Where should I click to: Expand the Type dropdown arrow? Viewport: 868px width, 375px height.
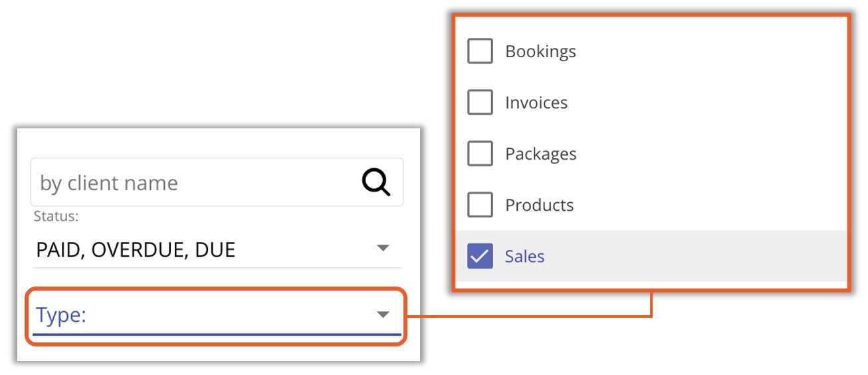[x=383, y=314]
